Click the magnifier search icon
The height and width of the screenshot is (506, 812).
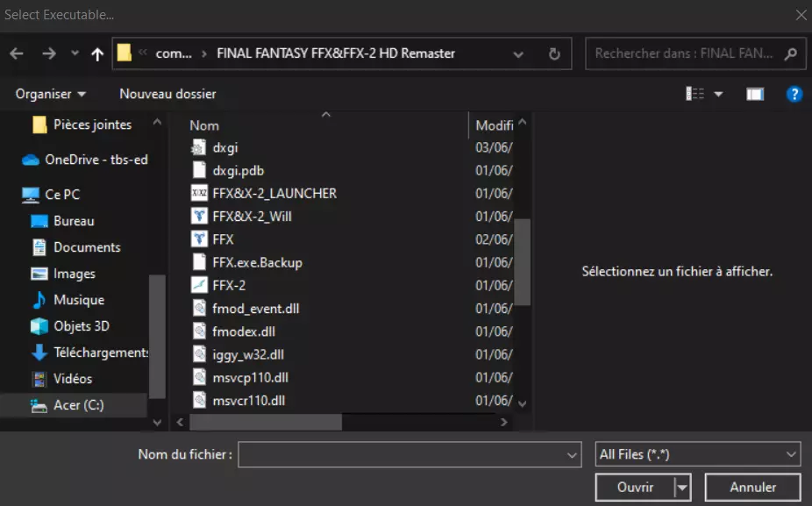[791, 53]
